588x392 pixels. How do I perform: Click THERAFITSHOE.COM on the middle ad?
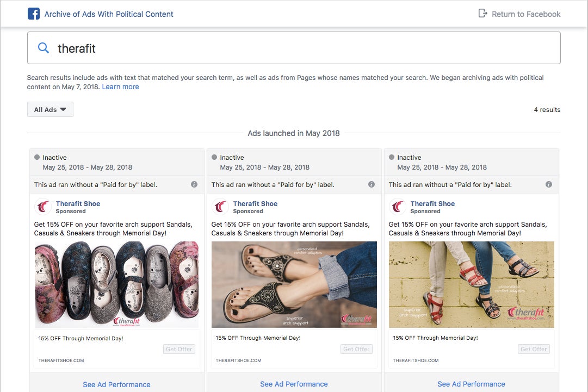[238, 360]
